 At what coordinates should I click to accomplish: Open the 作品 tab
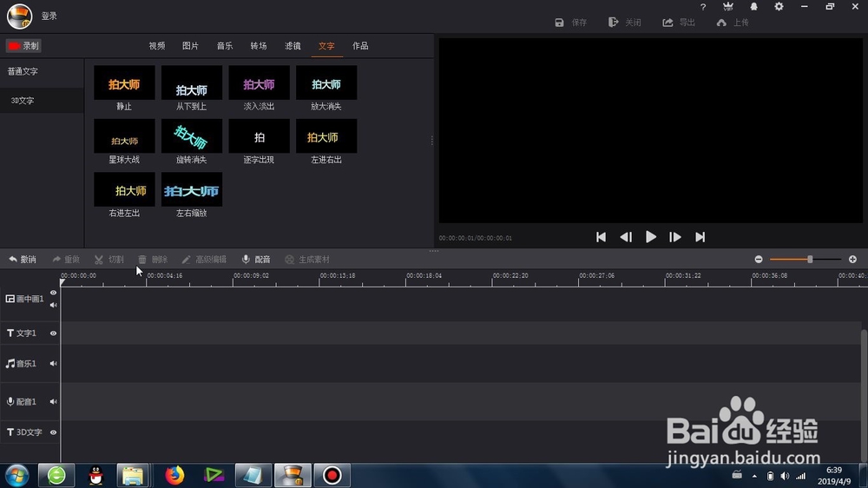[x=360, y=46]
